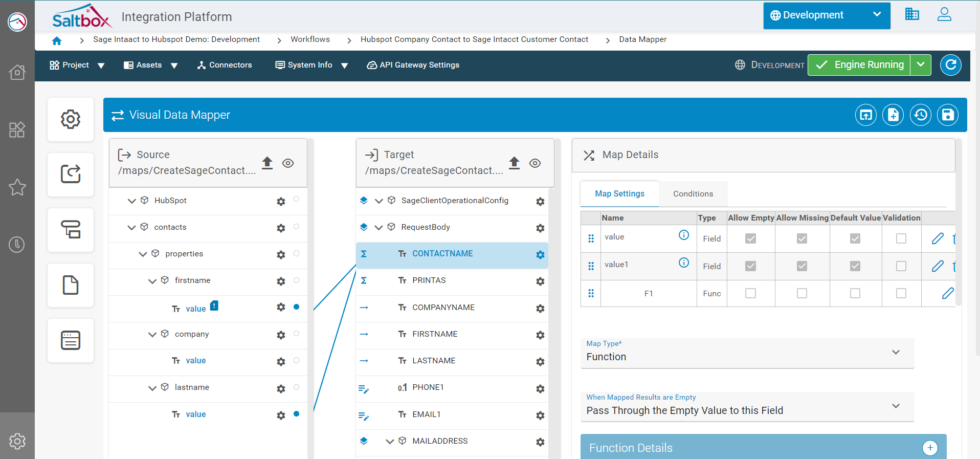Check Validation checkbox for value row
Viewport: 980px width, 459px height.
pos(901,238)
